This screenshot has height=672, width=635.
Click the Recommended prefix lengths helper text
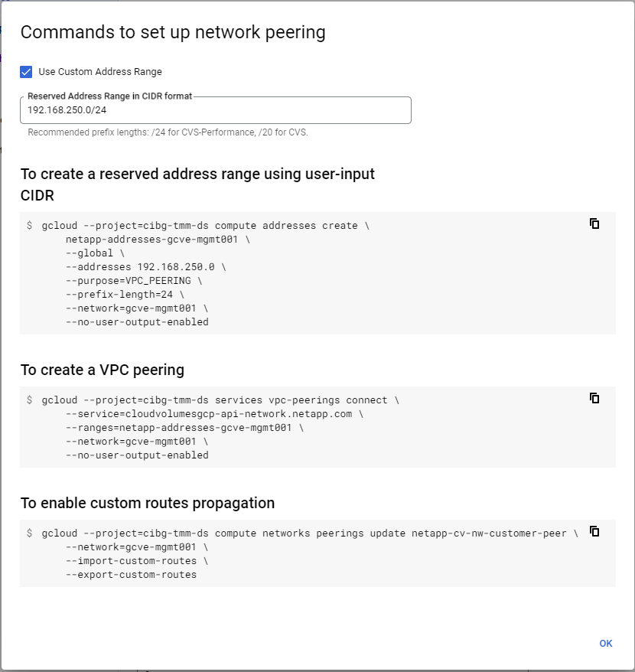click(168, 132)
